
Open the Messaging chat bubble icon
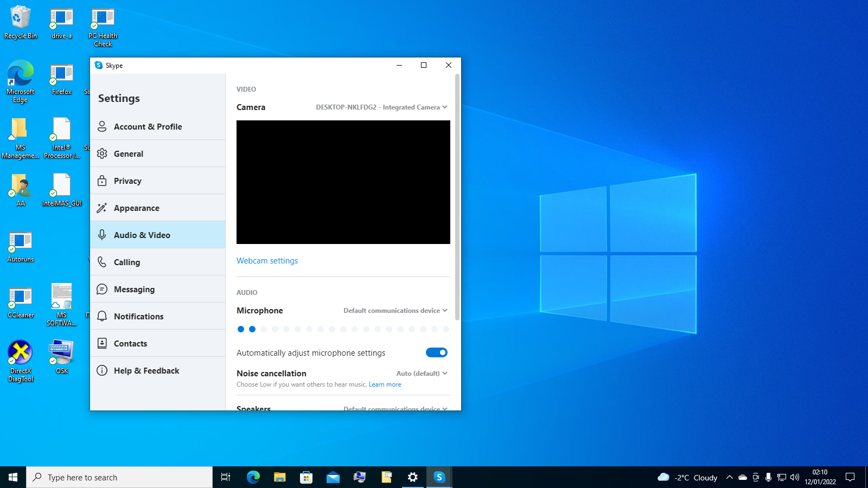102,289
